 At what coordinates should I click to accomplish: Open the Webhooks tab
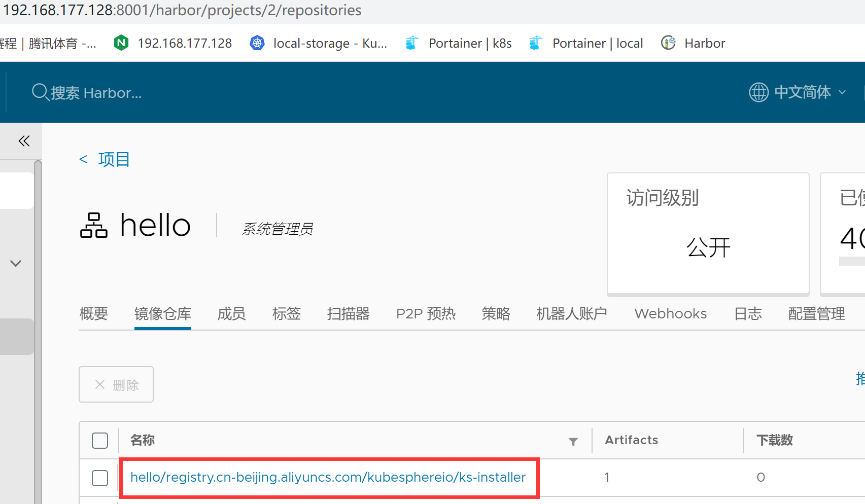671,314
